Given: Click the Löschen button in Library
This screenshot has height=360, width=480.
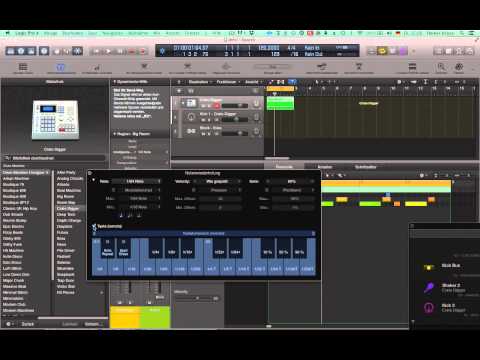Looking at the screenshot, I should (70, 324).
